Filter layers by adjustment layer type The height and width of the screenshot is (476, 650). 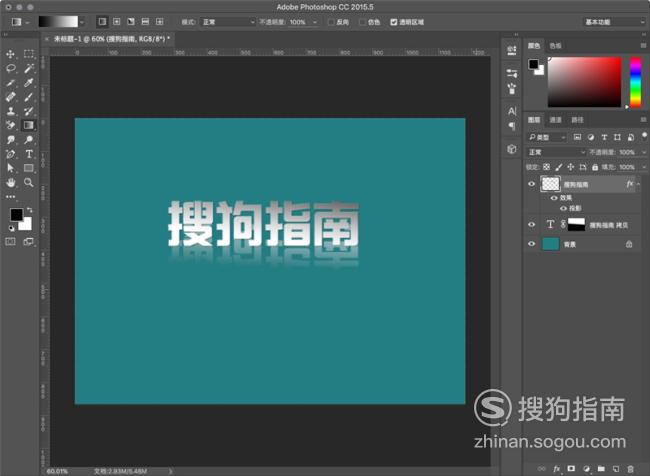[x=591, y=137]
